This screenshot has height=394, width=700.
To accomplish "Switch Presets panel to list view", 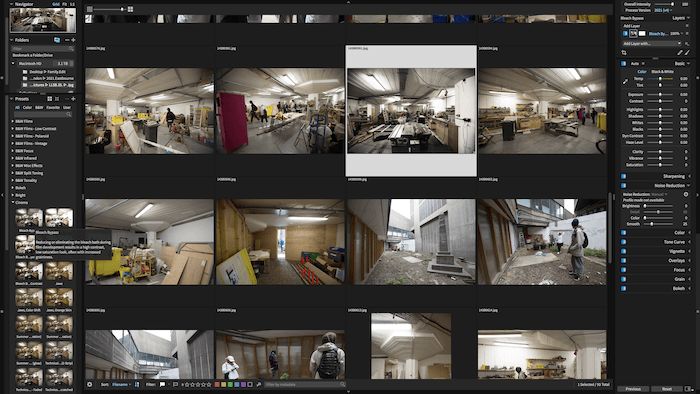I will (57, 99).
